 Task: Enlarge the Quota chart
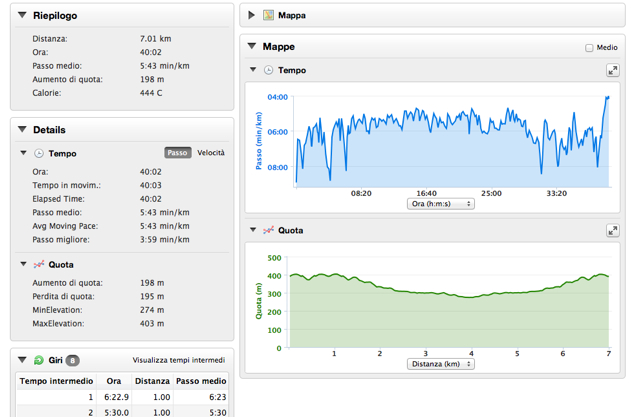(612, 231)
